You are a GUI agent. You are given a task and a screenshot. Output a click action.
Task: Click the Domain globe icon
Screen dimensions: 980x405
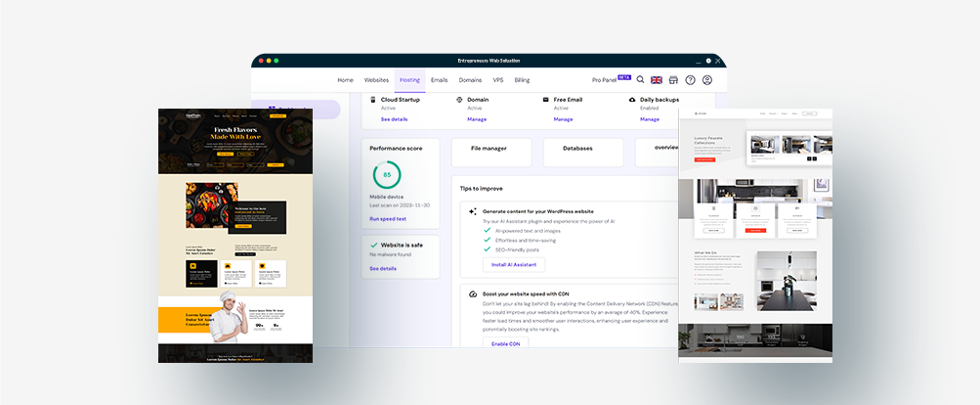tap(459, 100)
